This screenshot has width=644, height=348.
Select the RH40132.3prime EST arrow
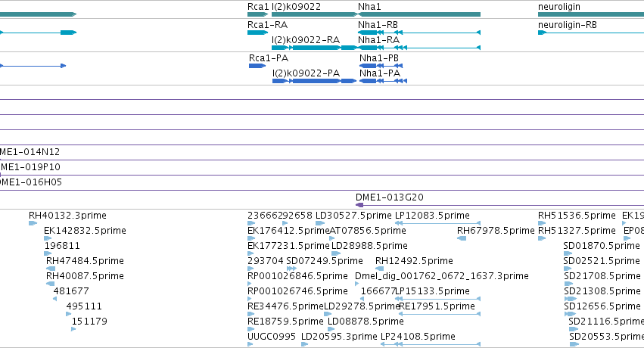(33, 223)
